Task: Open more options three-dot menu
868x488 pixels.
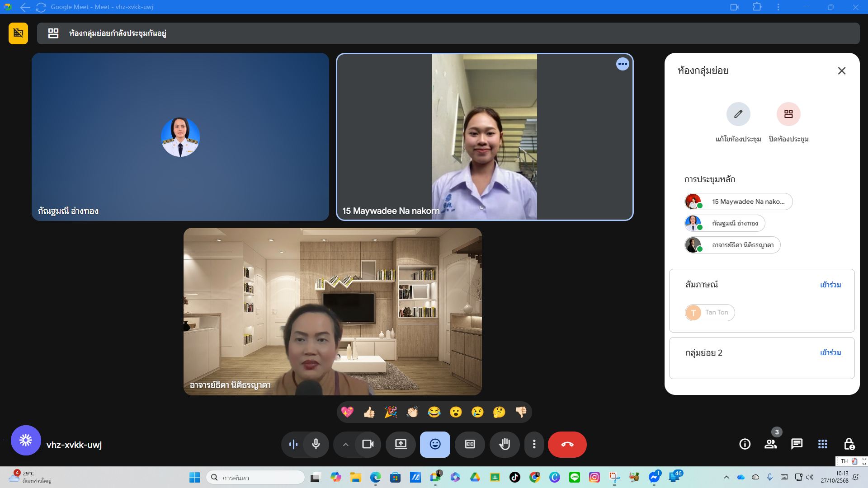Action: click(x=534, y=445)
